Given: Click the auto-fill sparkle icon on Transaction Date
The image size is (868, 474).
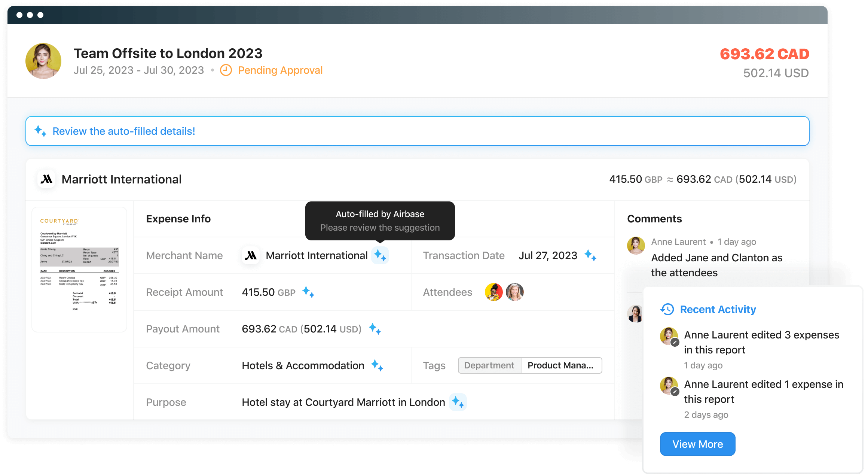Looking at the screenshot, I should click(x=590, y=255).
